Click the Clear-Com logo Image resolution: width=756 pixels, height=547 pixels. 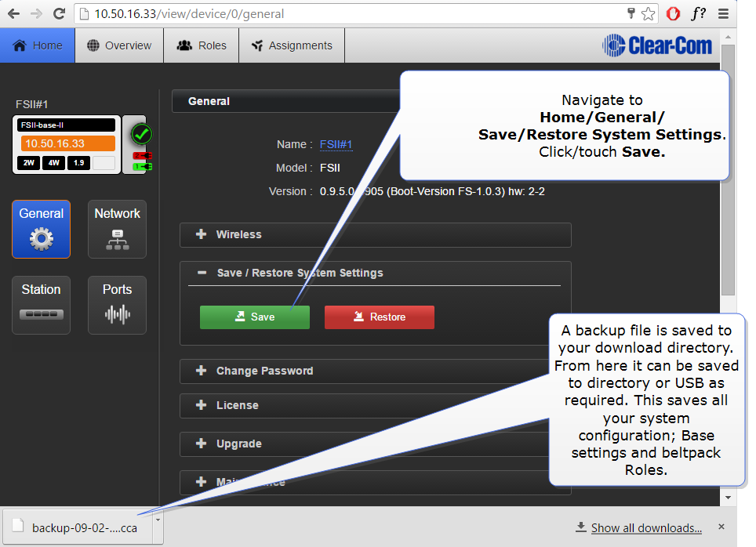[657, 45]
